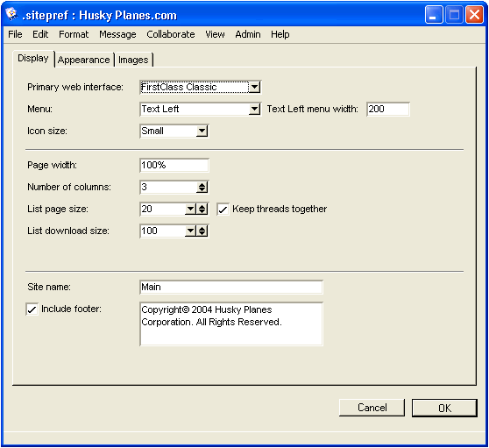Uncheck Keep threads together
The width and height of the screenshot is (489, 448).
tap(223, 210)
